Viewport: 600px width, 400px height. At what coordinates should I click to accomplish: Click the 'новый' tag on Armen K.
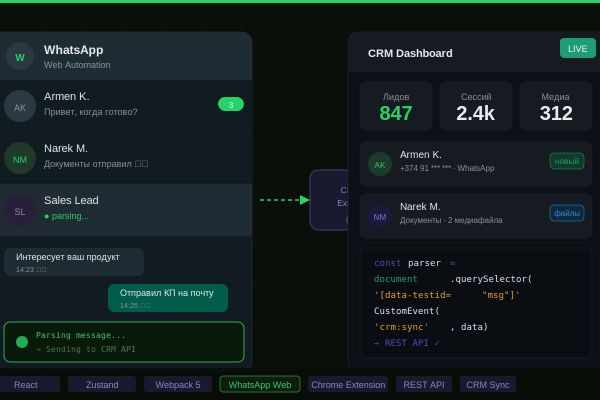(567, 161)
